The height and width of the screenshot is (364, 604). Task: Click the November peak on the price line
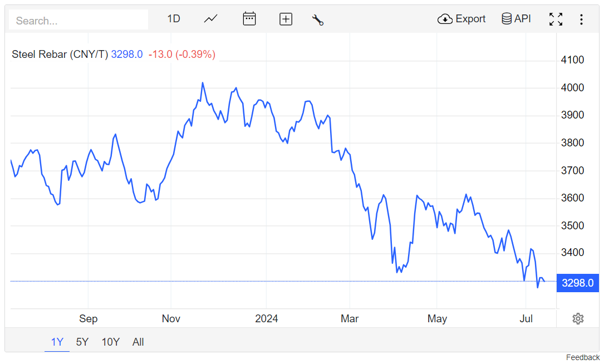[203, 83]
